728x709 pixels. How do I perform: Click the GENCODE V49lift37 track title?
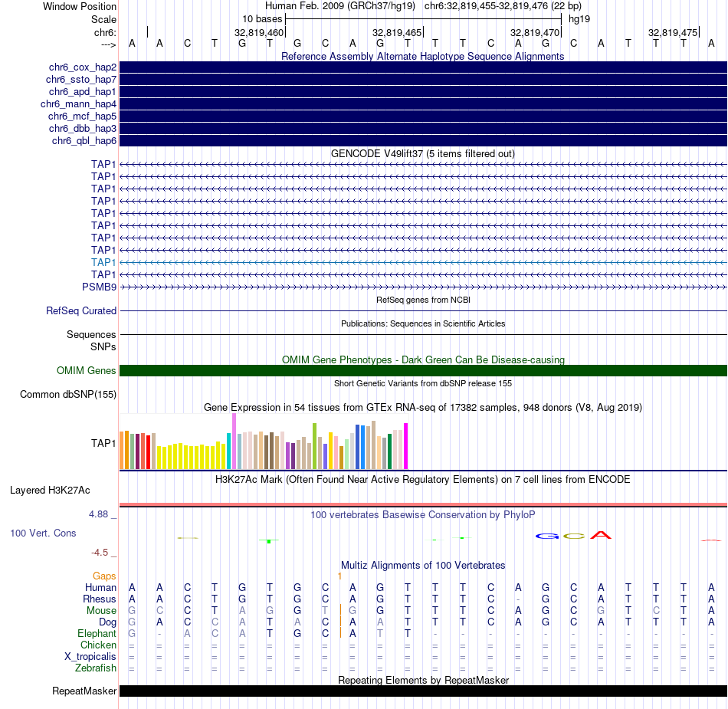[423, 154]
